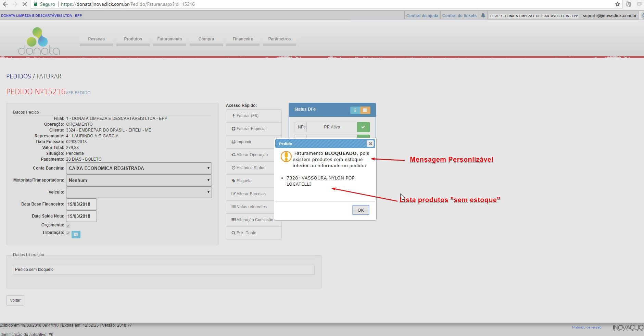Click the orange square icon in Status DFe
This screenshot has width=644, height=336.
[365, 110]
